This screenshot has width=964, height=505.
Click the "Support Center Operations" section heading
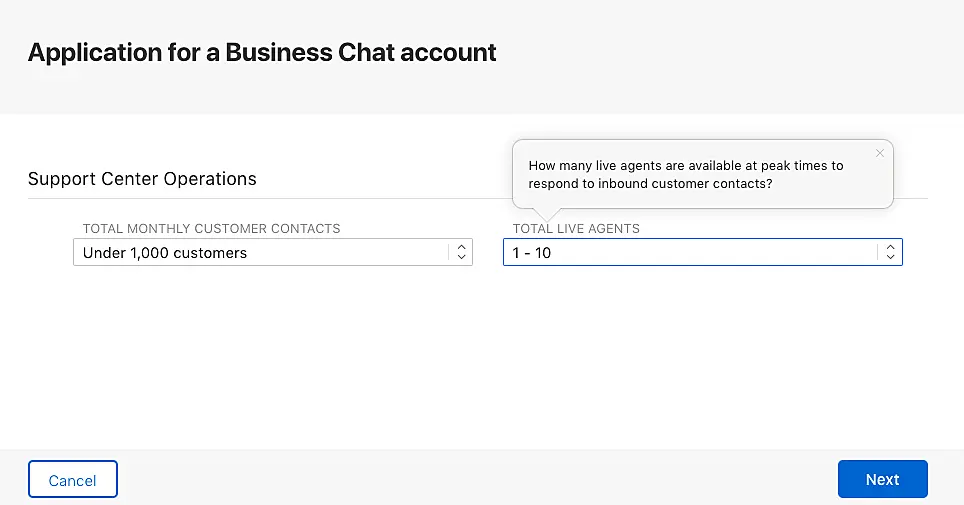tap(142, 179)
